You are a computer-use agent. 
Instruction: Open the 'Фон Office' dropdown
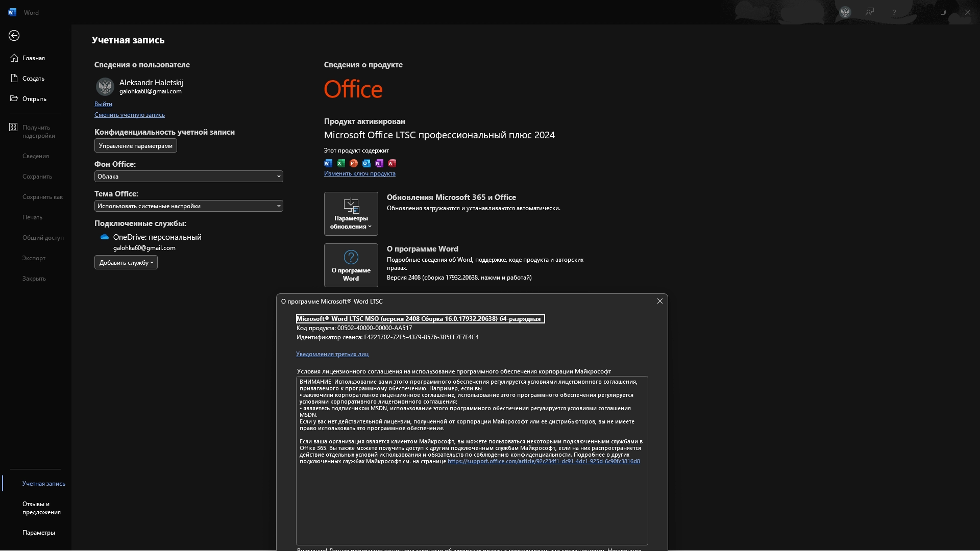coord(188,176)
